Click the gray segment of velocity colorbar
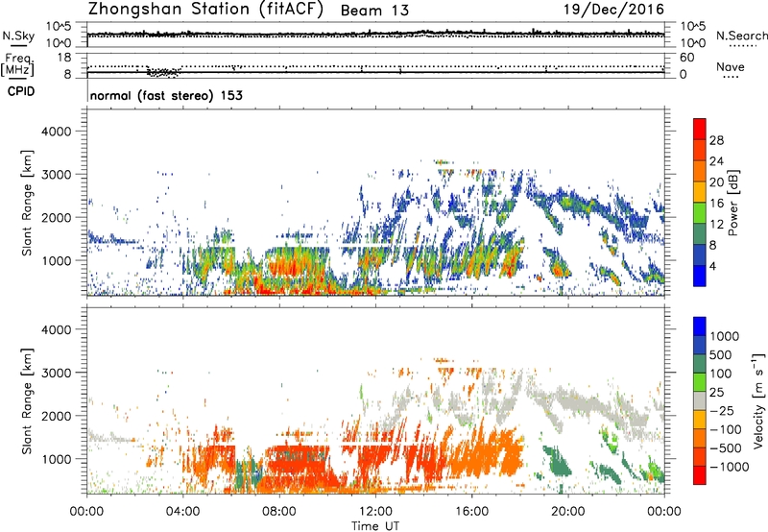 click(x=700, y=400)
